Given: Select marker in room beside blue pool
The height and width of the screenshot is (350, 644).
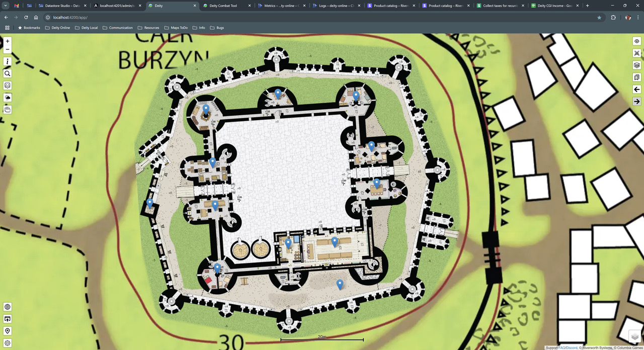Looking at the screenshot, I should [x=288, y=243].
